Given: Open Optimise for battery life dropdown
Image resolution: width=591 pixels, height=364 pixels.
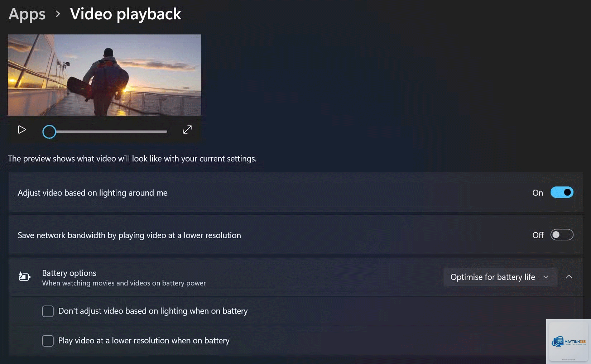Looking at the screenshot, I should (x=500, y=277).
